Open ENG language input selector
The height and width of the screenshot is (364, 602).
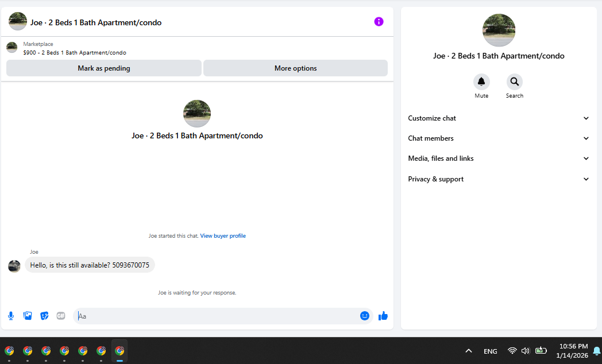pos(491,351)
